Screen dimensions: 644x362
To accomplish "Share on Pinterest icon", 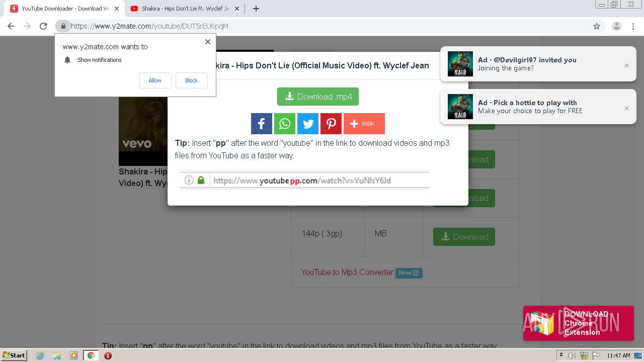I will [x=331, y=124].
